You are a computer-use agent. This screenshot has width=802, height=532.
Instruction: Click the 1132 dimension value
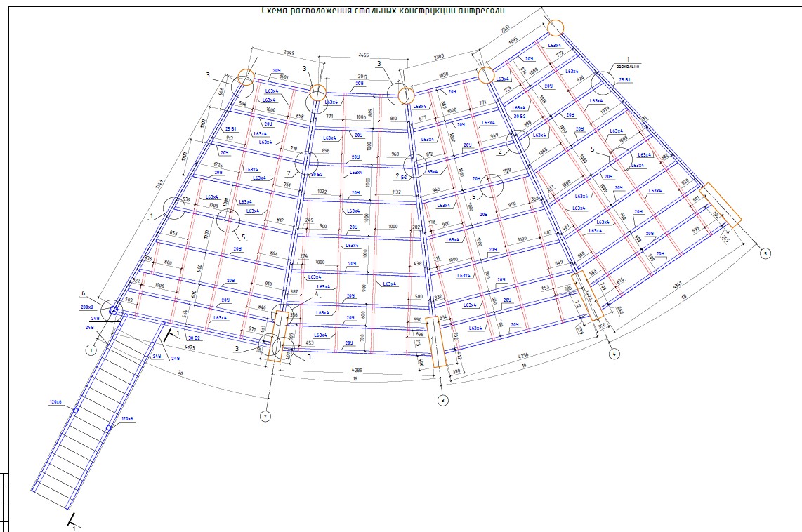(x=396, y=192)
